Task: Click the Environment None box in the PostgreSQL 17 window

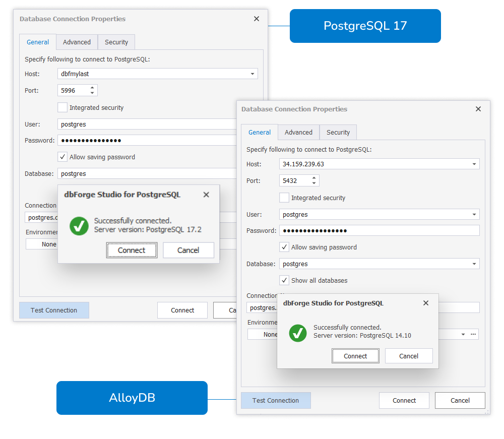Action: tap(42, 244)
